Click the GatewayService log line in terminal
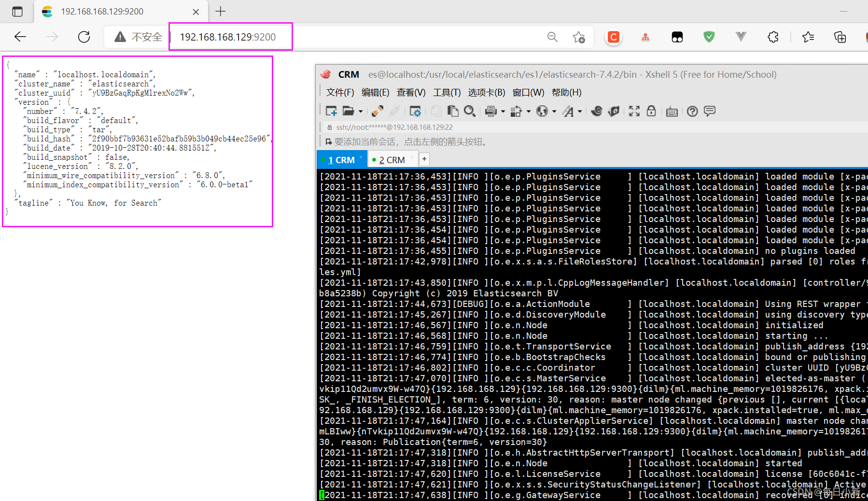This screenshot has width=868, height=501. tap(593, 495)
